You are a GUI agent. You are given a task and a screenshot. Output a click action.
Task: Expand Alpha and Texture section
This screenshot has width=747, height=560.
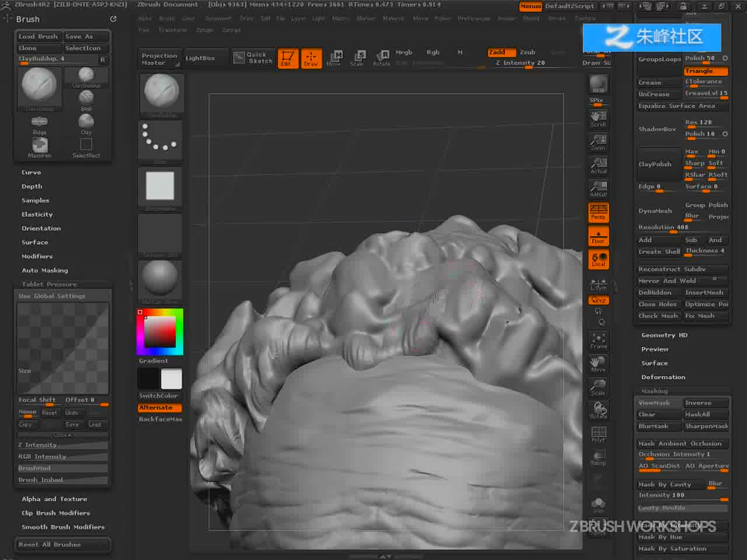click(54, 499)
